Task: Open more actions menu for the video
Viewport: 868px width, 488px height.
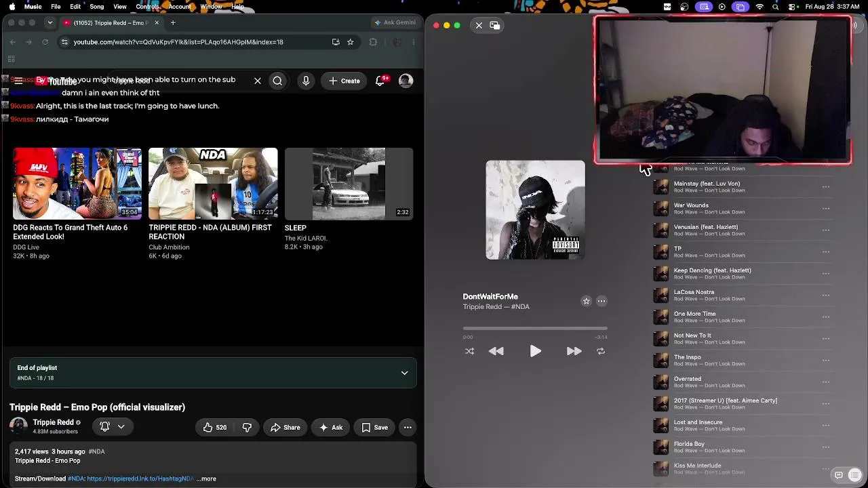Action: 408,427
